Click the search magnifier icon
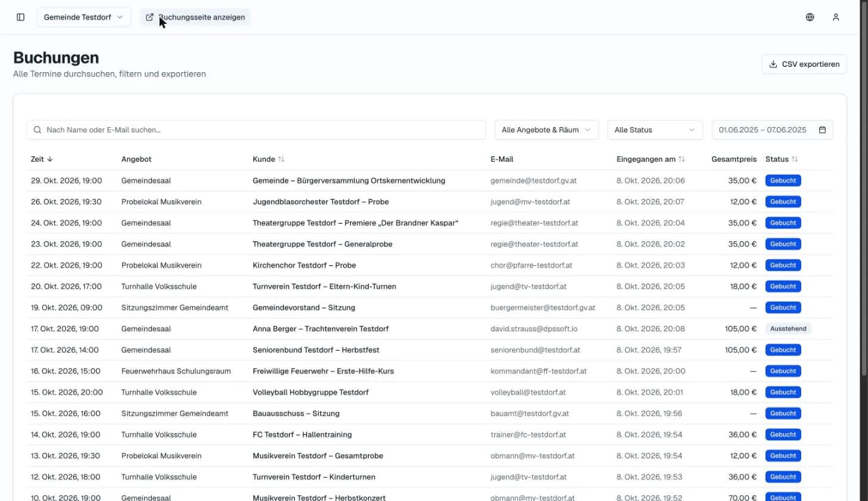 [38, 130]
